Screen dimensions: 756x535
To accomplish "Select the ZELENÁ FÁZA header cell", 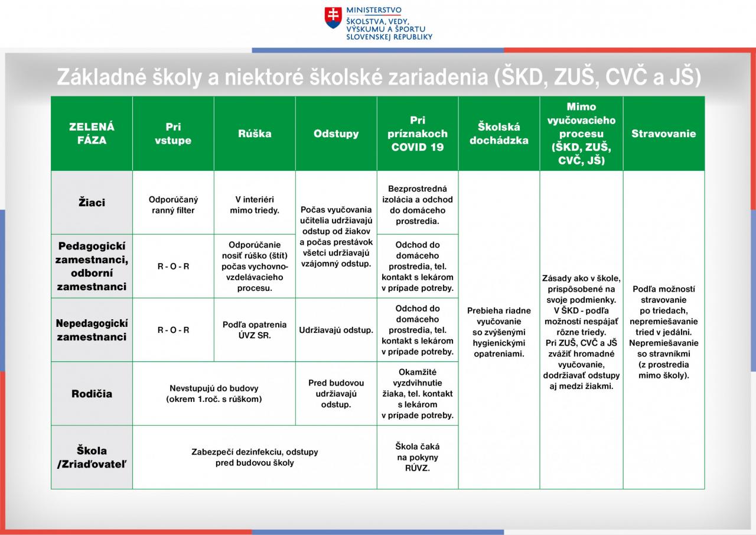I will (92, 134).
